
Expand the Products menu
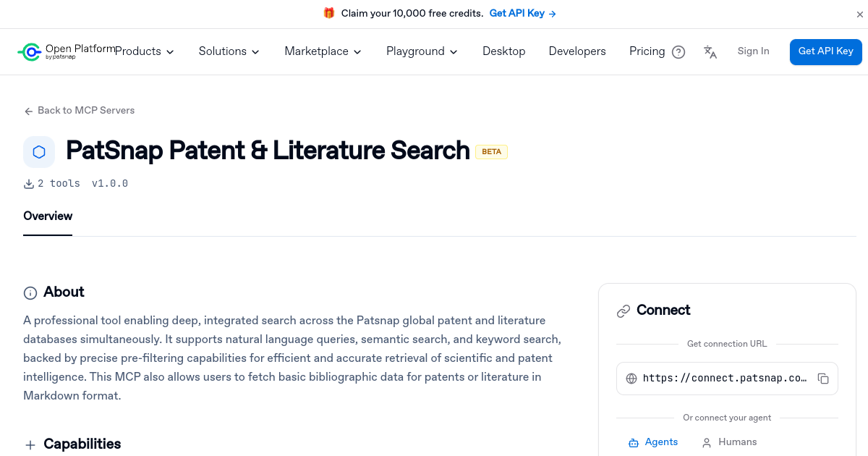pyautogui.click(x=145, y=51)
